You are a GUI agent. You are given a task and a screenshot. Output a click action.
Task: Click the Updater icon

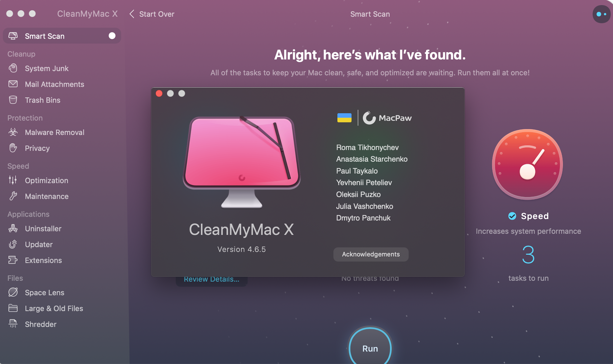coord(13,244)
